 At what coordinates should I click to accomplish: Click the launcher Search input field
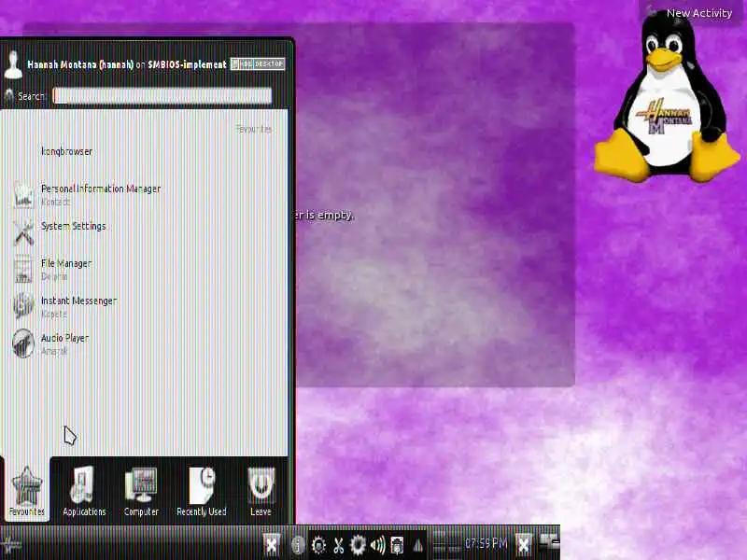point(162,96)
